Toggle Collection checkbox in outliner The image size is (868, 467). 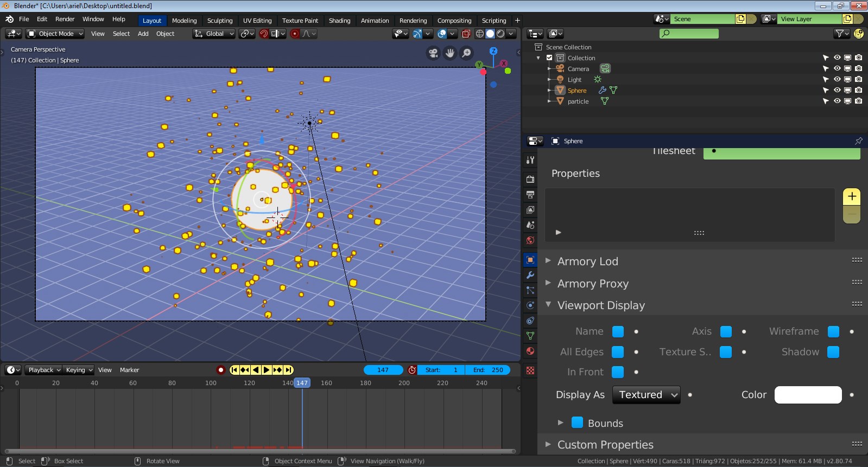point(549,58)
